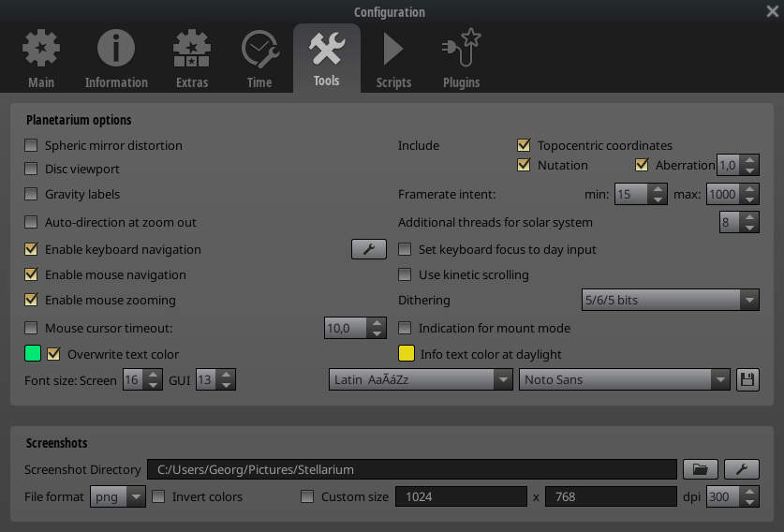
Task: Uncheck Topocentric coordinates
Action: (525, 146)
